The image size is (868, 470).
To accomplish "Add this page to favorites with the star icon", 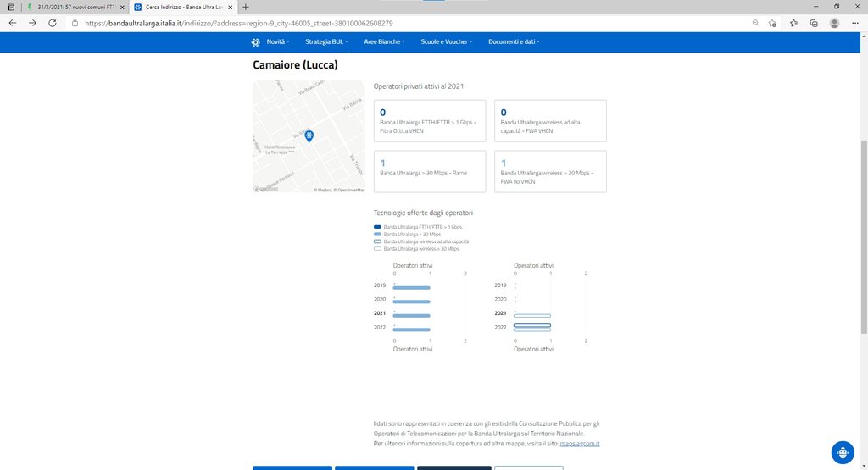I will [772, 23].
